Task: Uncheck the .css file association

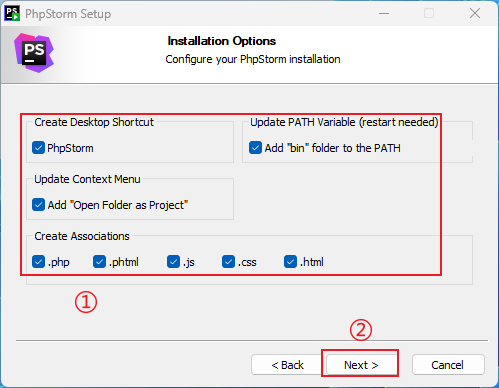Action: coord(228,262)
